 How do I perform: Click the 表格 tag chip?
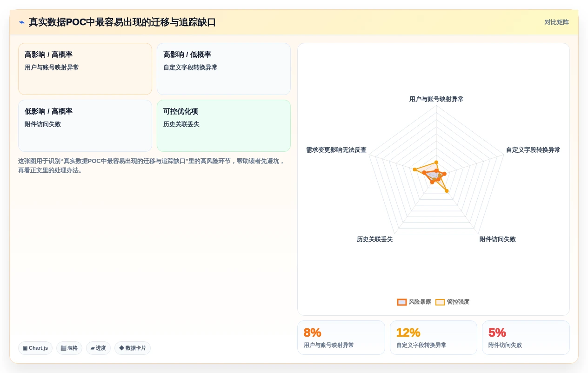69,348
